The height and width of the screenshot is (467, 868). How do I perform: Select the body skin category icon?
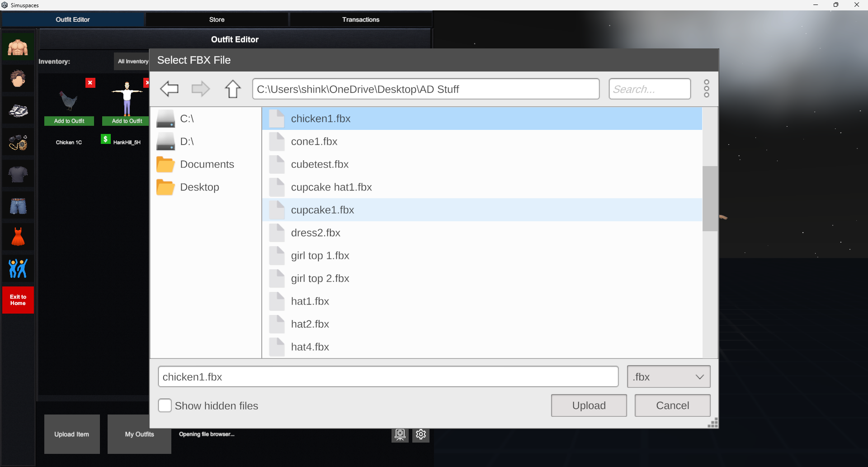18,47
